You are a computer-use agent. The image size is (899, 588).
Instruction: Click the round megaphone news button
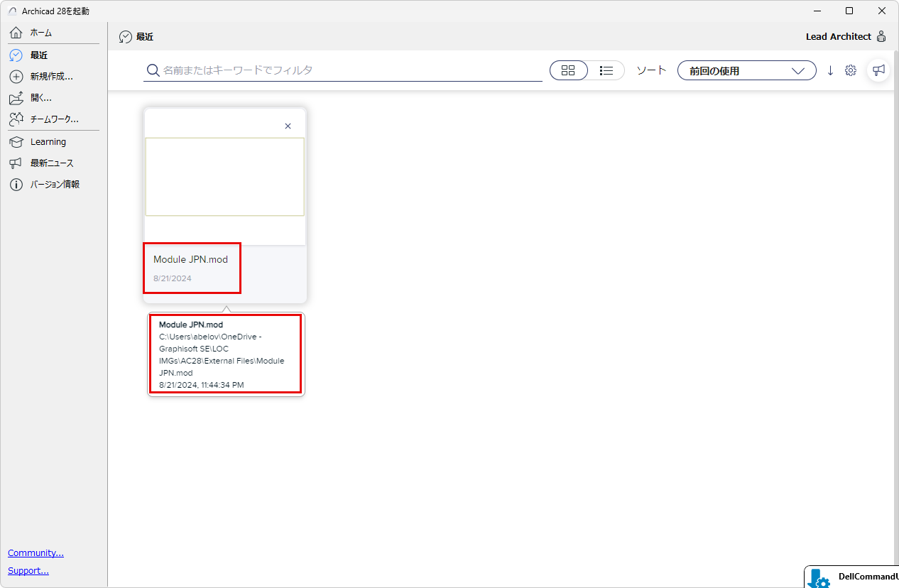tap(879, 70)
